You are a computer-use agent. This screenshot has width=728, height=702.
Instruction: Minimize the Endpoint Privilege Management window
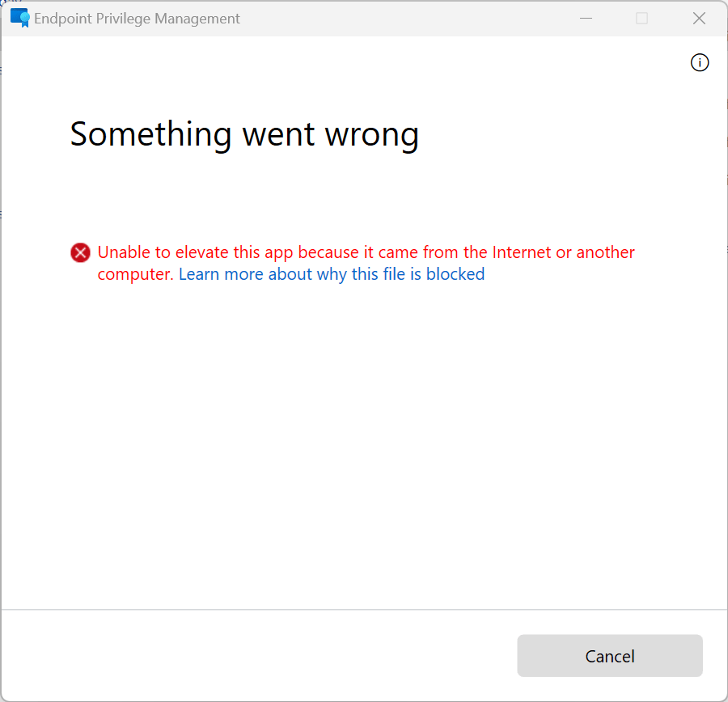coord(586,18)
